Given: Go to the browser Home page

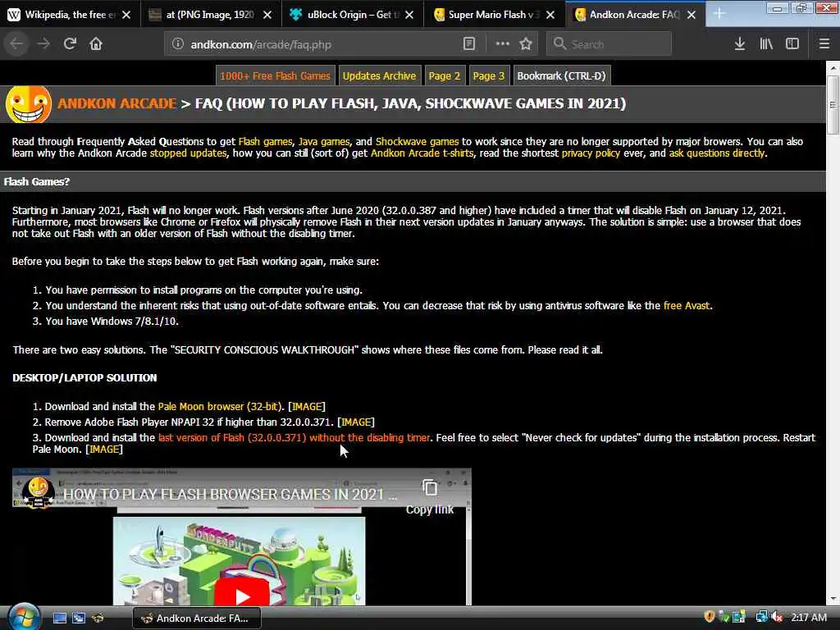Looking at the screenshot, I should (x=96, y=44).
